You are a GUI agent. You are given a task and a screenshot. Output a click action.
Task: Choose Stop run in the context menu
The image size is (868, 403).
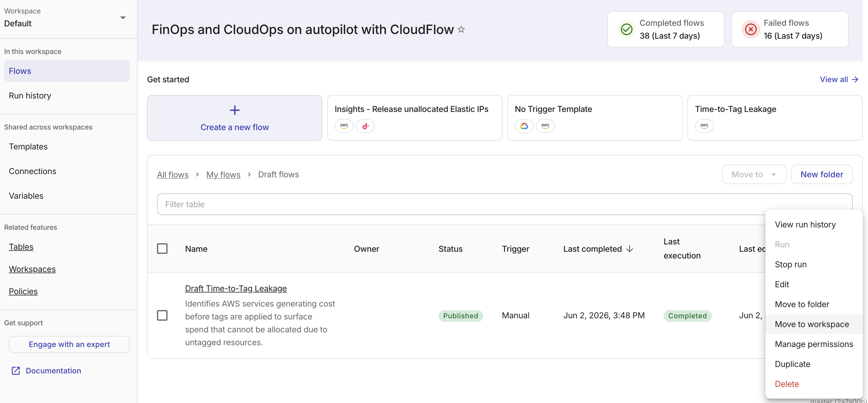pos(814,264)
